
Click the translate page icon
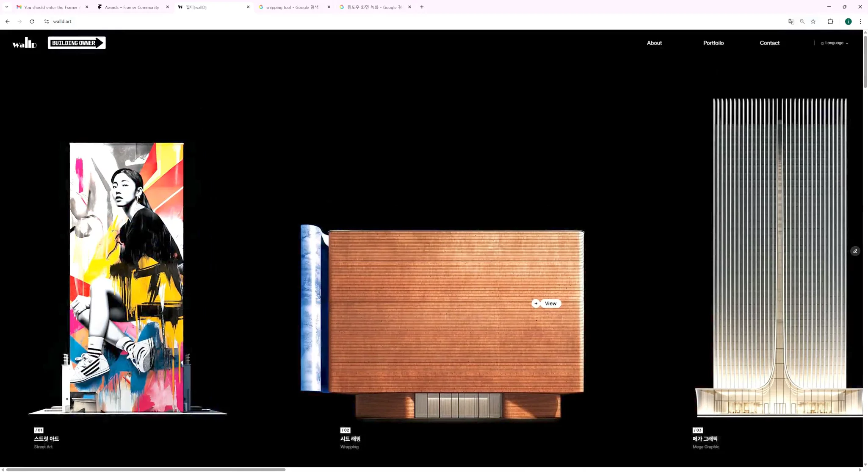(x=791, y=22)
